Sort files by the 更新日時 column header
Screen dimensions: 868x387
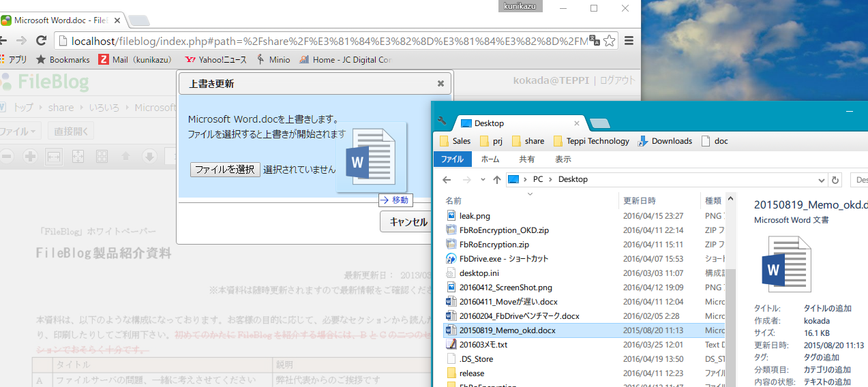pos(640,200)
